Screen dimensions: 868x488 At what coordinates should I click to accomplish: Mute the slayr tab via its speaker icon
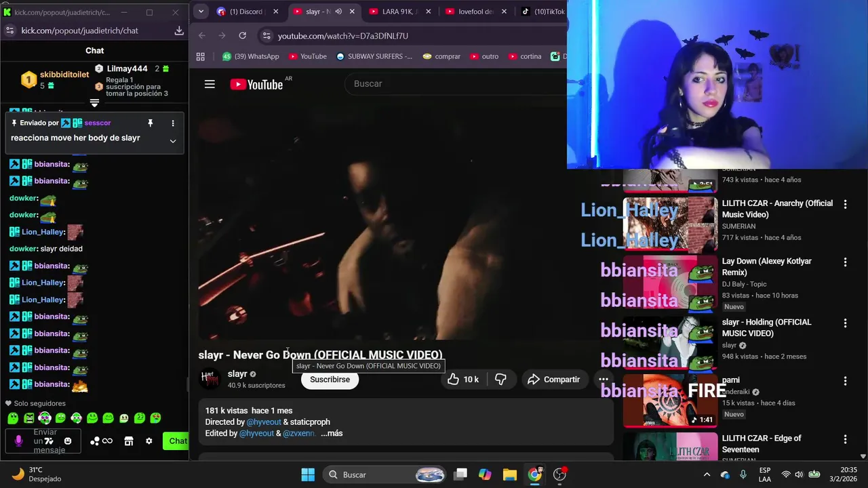[338, 12]
